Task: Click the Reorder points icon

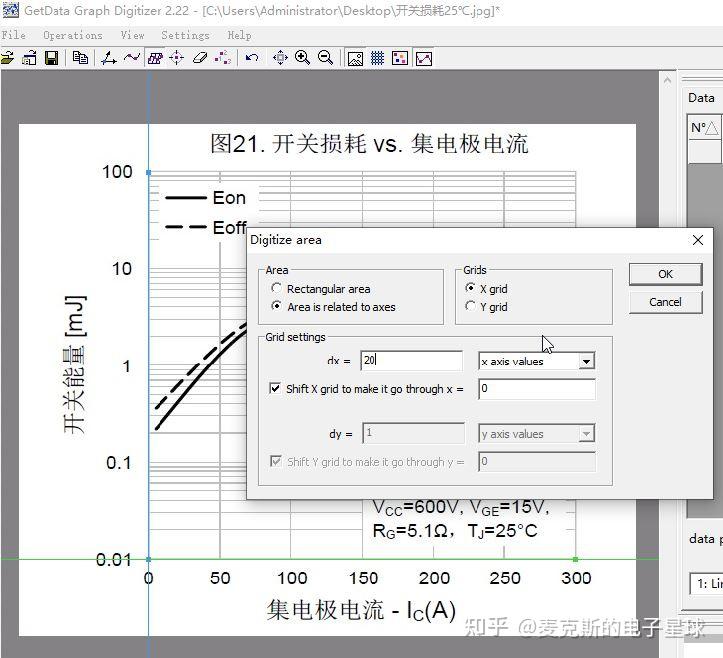Action: pyautogui.click(x=223, y=58)
